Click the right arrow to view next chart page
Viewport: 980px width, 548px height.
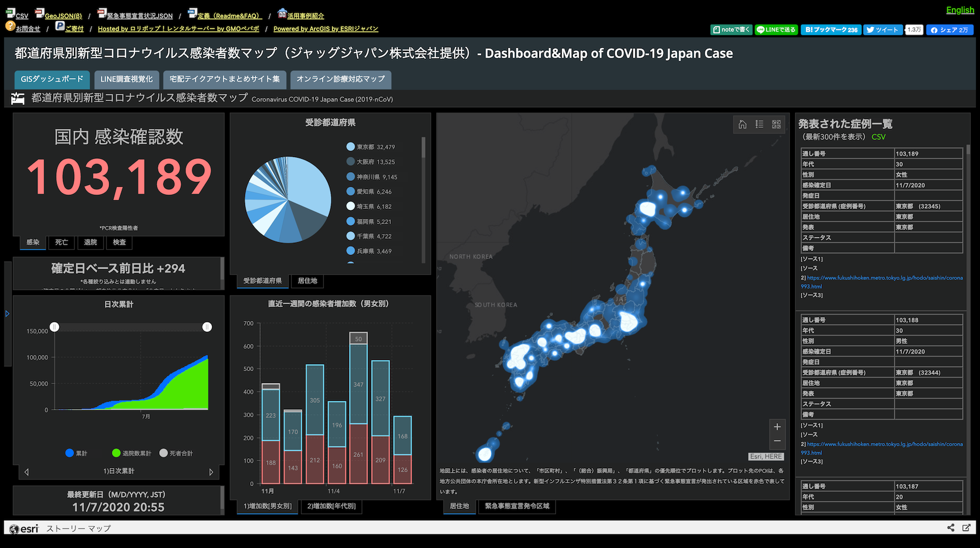212,472
